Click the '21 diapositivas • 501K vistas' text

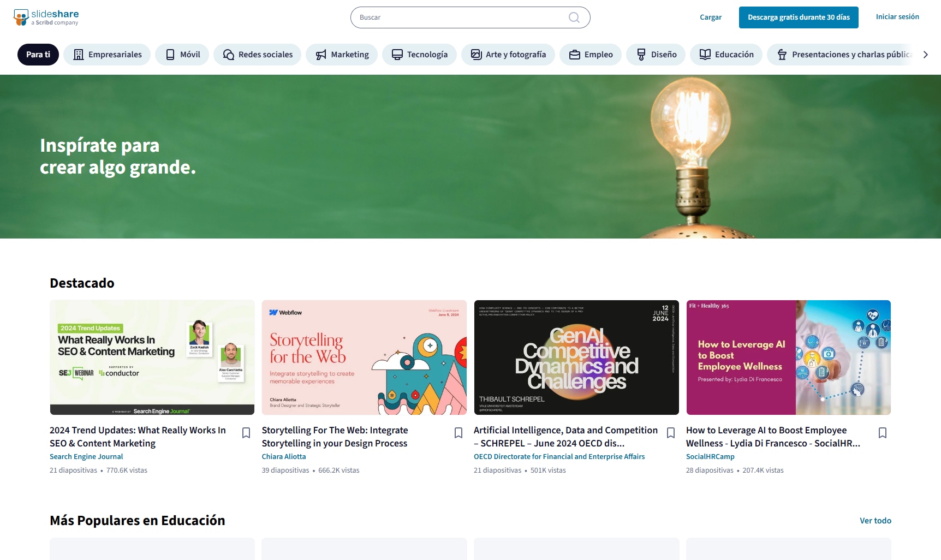[x=520, y=470]
